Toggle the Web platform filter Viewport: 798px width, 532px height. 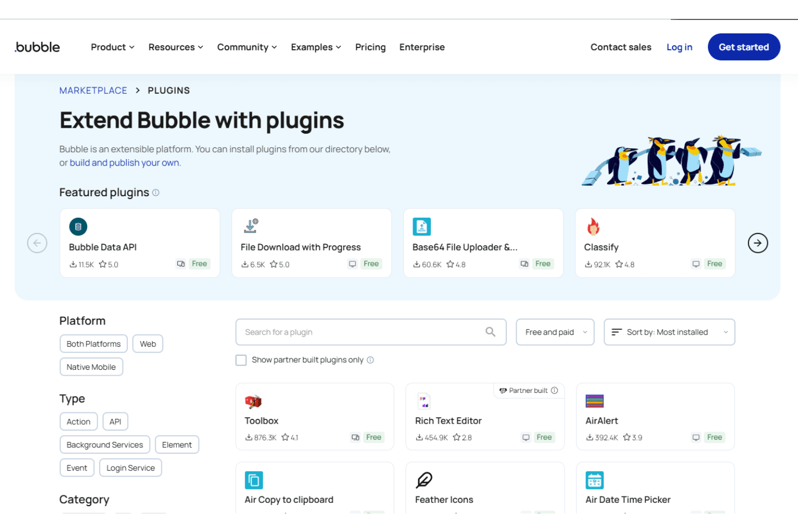(x=148, y=344)
